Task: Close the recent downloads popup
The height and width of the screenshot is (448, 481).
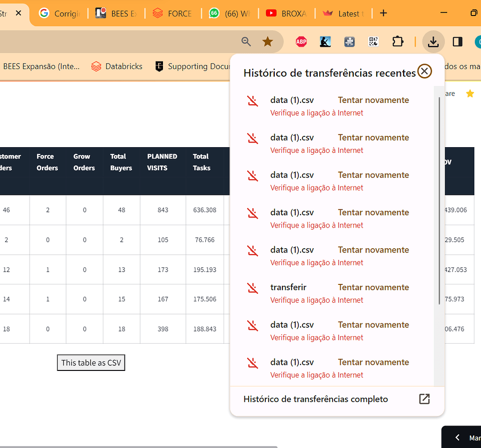Action: click(x=424, y=71)
